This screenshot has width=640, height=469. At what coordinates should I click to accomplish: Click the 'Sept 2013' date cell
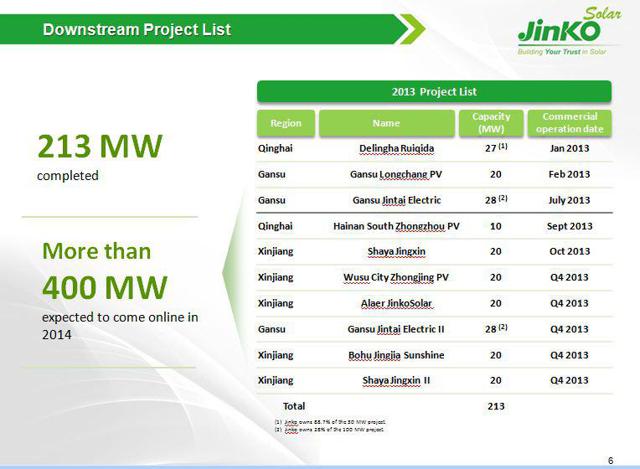tap(569, 226)
